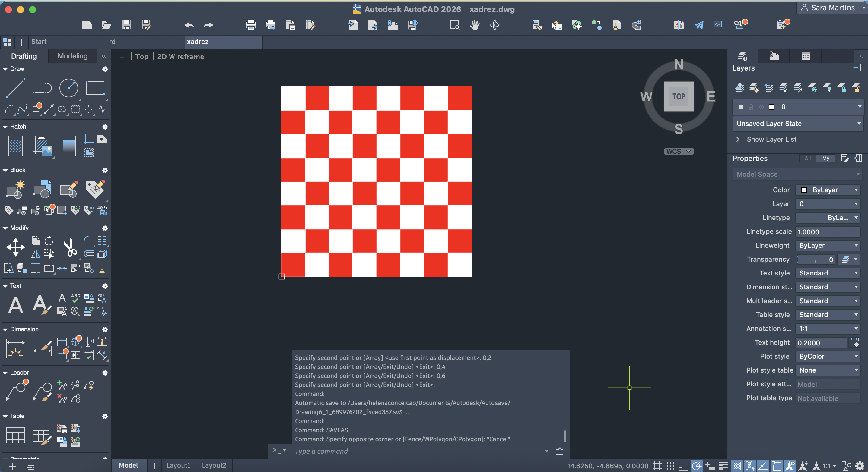
Task: Click the 2D Wireframe visual style label
Action: point(180,57)
